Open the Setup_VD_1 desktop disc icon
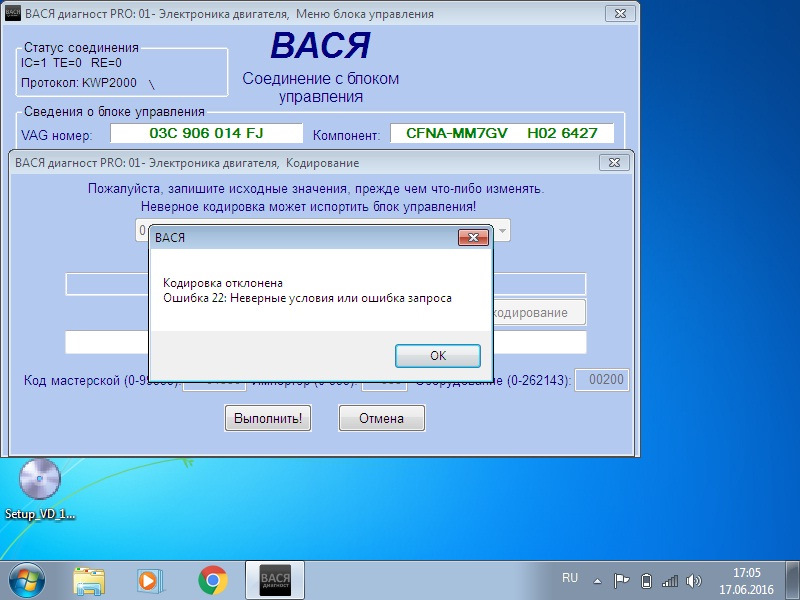Viewport: 800px width, 600px height. pos(40,489)
